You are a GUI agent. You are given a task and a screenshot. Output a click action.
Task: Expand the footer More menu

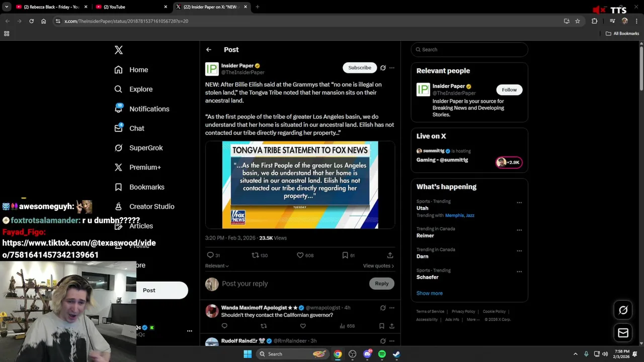click(x=473, y=320)
